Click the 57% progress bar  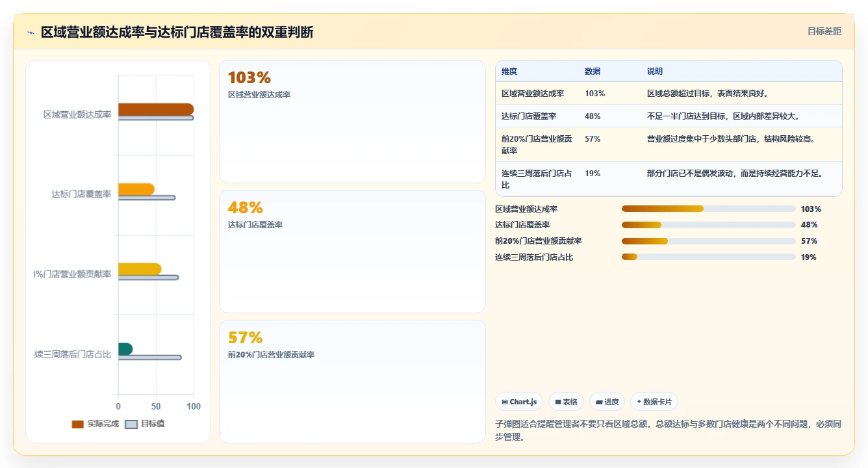point(709,241)
